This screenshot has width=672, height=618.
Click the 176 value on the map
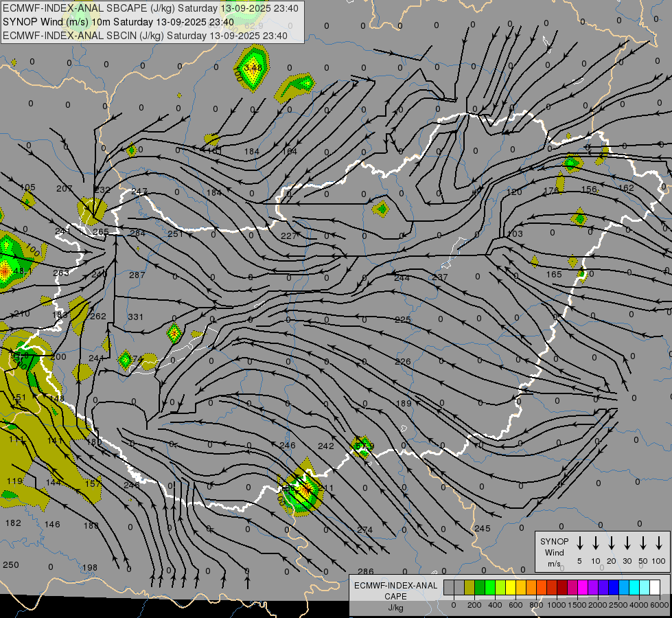551,190
